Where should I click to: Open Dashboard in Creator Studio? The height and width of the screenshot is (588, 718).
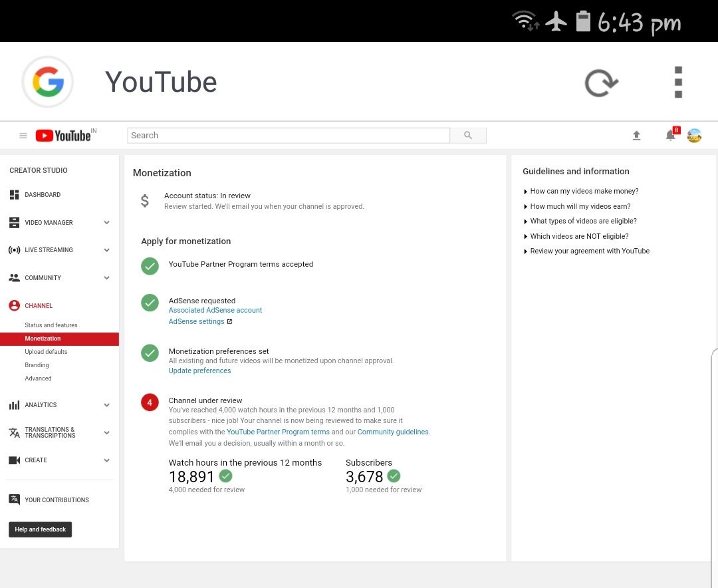[x=43, y=195]
